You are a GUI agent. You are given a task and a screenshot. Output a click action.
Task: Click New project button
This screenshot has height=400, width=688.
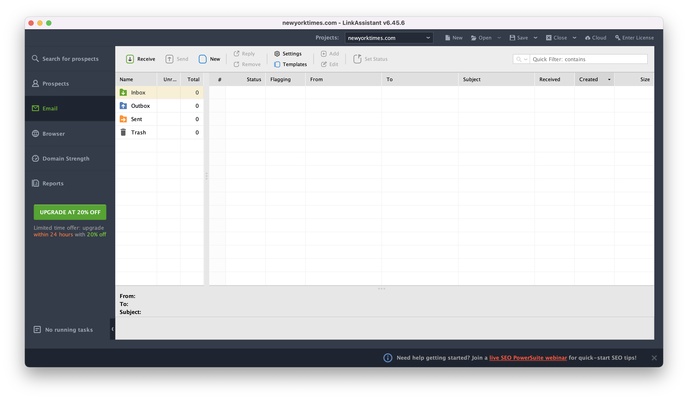click(454, 38)
